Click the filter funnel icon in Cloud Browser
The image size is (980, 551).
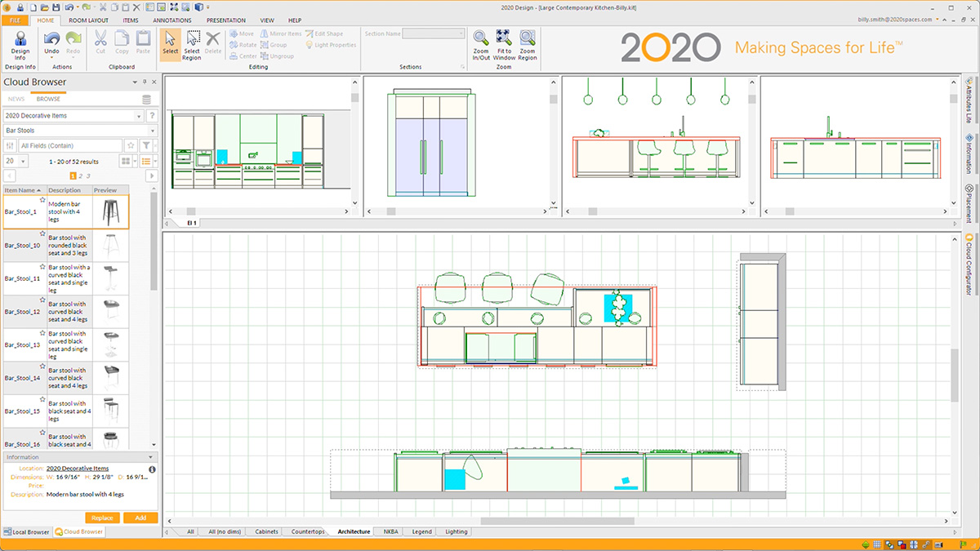tap(145, 145)
